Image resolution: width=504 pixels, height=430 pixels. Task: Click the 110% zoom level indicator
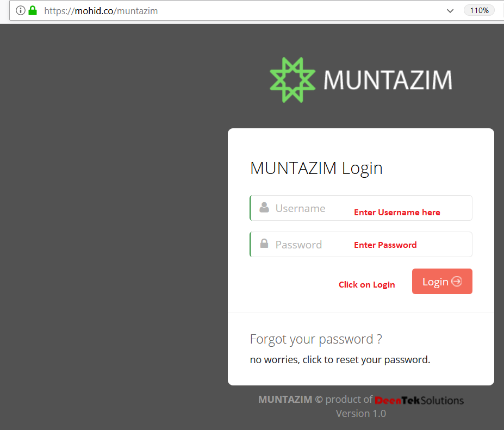pyautogui.click(x=479, y=11)
